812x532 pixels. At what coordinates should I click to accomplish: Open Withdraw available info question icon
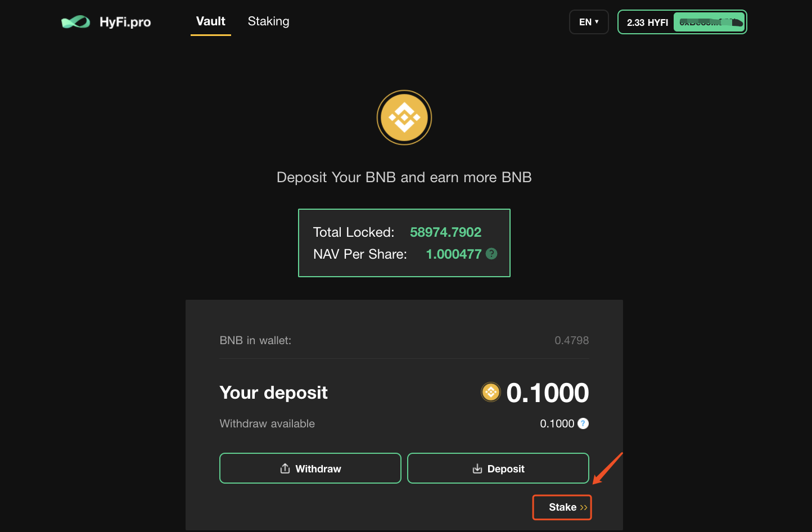(x=583, y=423)
